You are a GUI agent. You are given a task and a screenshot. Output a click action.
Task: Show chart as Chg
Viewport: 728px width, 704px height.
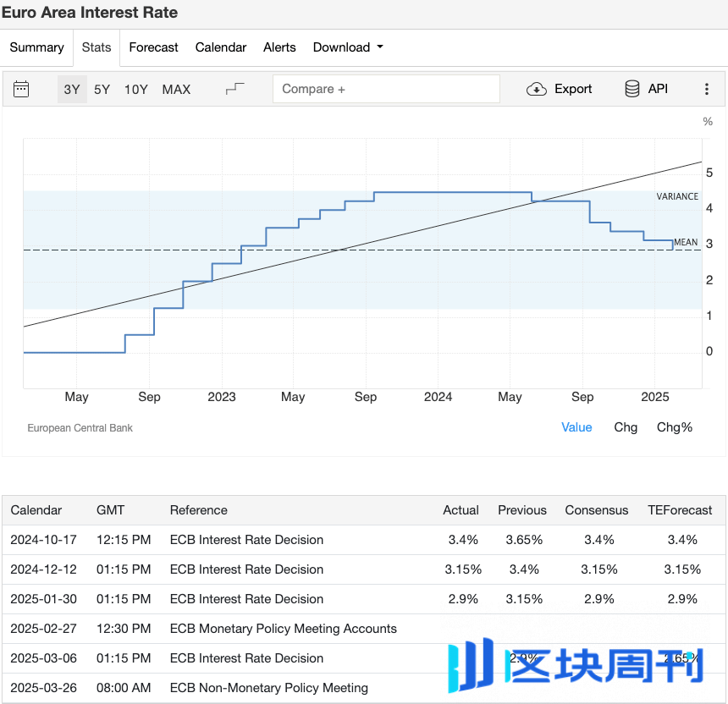click(626, 427)
